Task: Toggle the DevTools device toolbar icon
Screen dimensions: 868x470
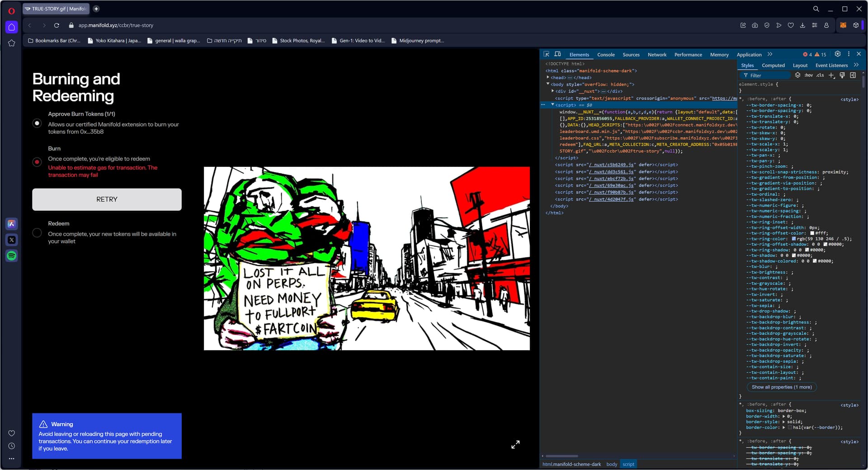Action: (x=557, y=54)
